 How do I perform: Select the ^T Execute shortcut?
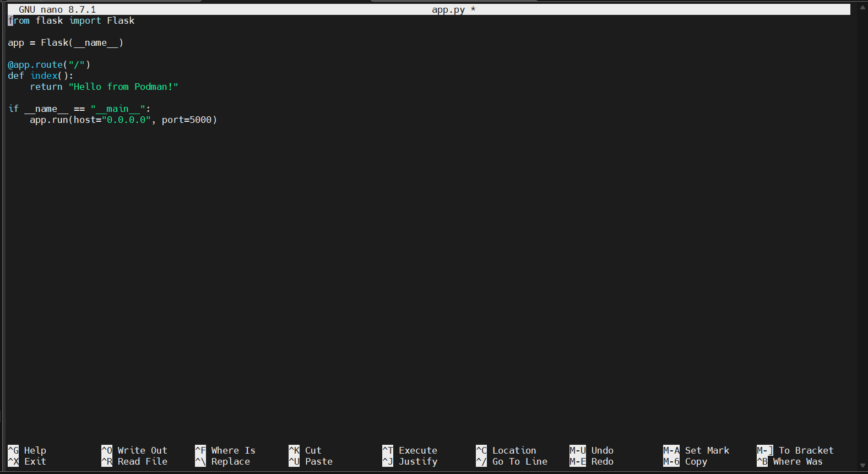[410, 450]
